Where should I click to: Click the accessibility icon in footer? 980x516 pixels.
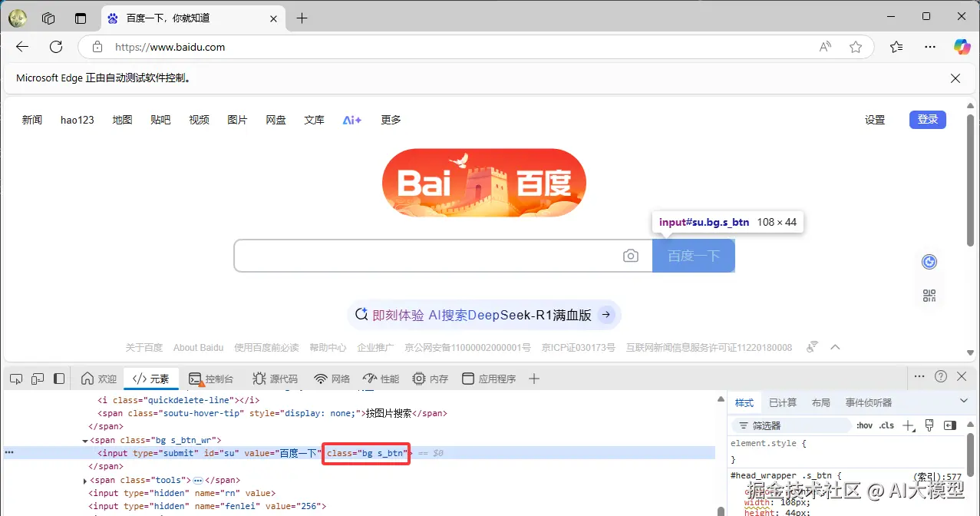click(812, 347)
